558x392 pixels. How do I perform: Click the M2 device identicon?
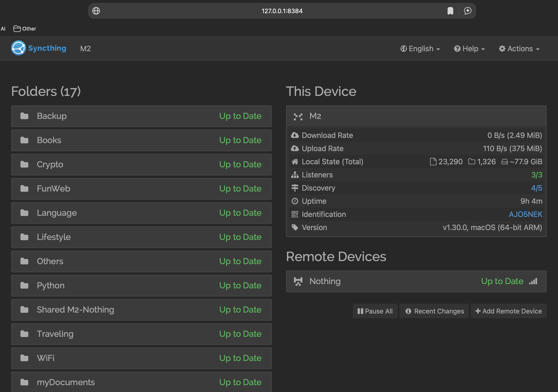click(x=298, y=116)
